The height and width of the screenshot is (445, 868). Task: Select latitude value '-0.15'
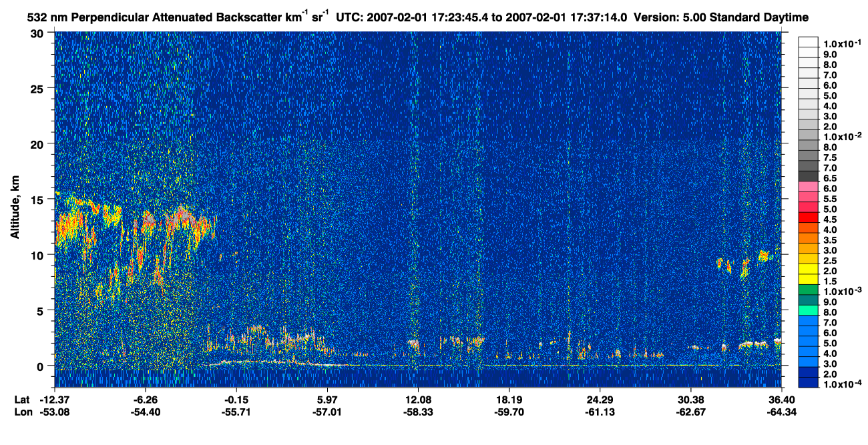236,400
